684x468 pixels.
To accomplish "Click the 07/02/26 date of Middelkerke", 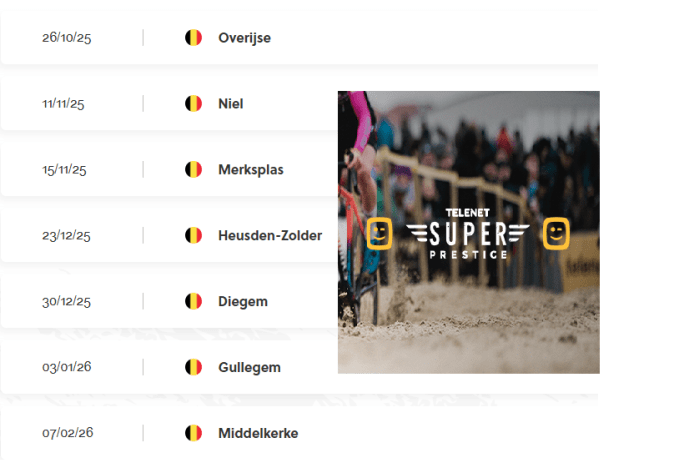I will point(68,433).
